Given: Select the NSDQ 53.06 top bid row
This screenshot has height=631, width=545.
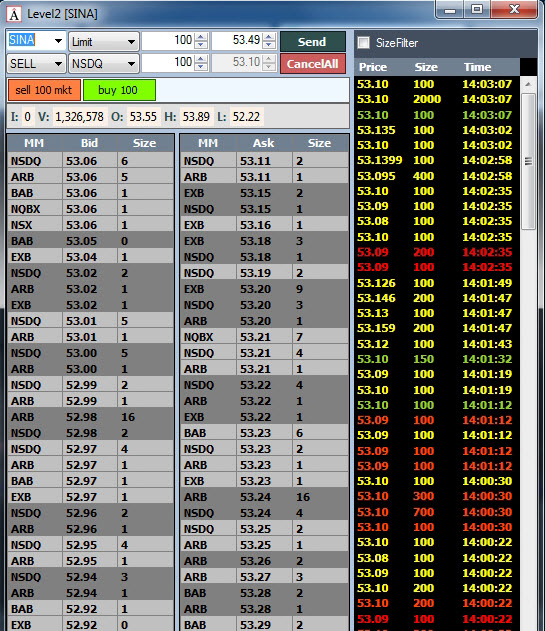Looking at the screenshot, I should tap(91, 161).
